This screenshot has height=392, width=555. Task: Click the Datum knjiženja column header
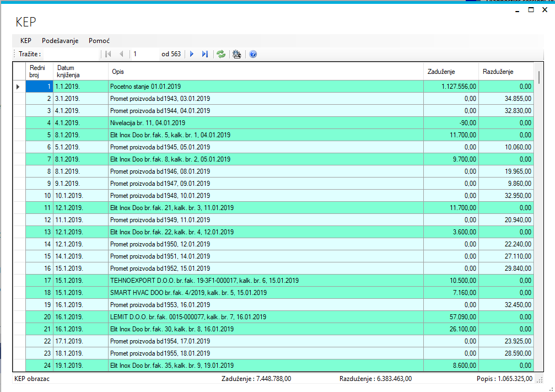click(x=80, y=71)
